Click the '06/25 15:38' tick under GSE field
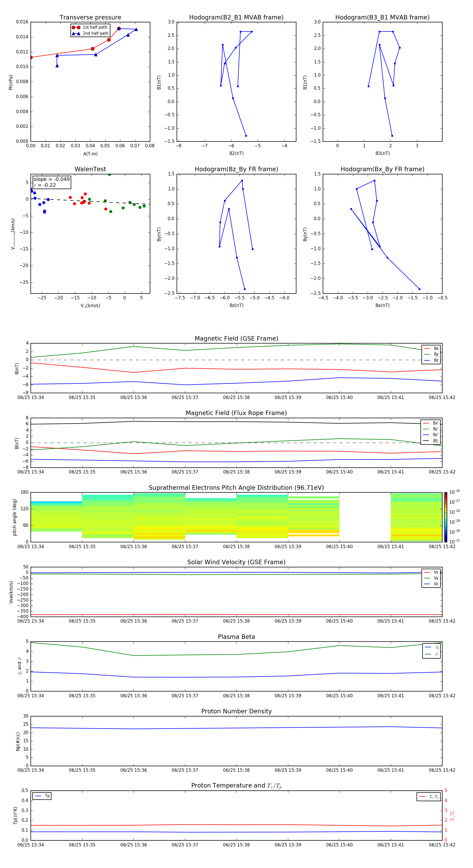The width and height of the screenshot is (473, 868). 236,398
